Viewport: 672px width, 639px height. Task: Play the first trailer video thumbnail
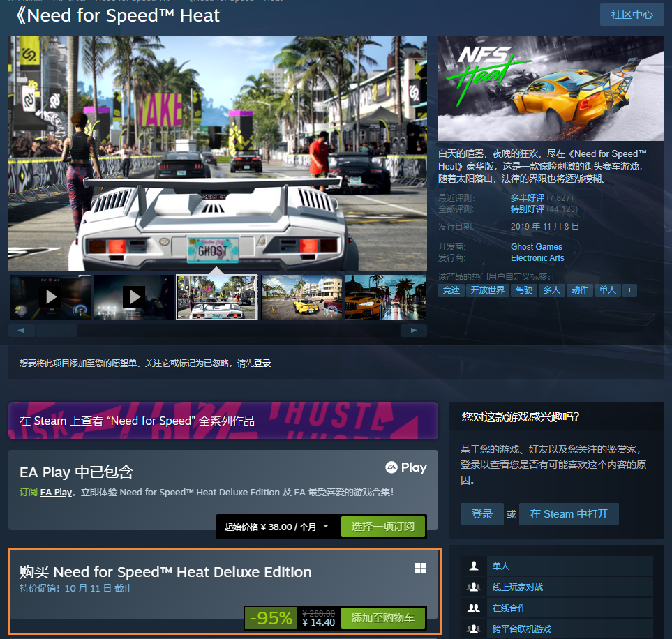point(50,297)
